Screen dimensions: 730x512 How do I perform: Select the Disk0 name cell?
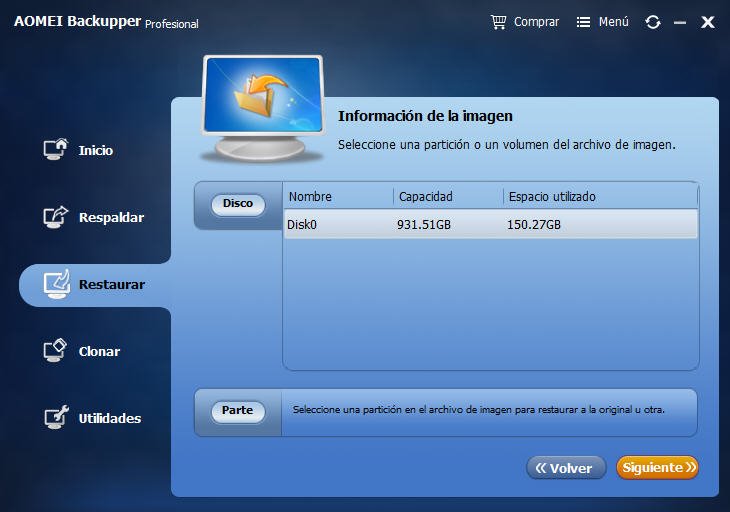click(302, 225)
